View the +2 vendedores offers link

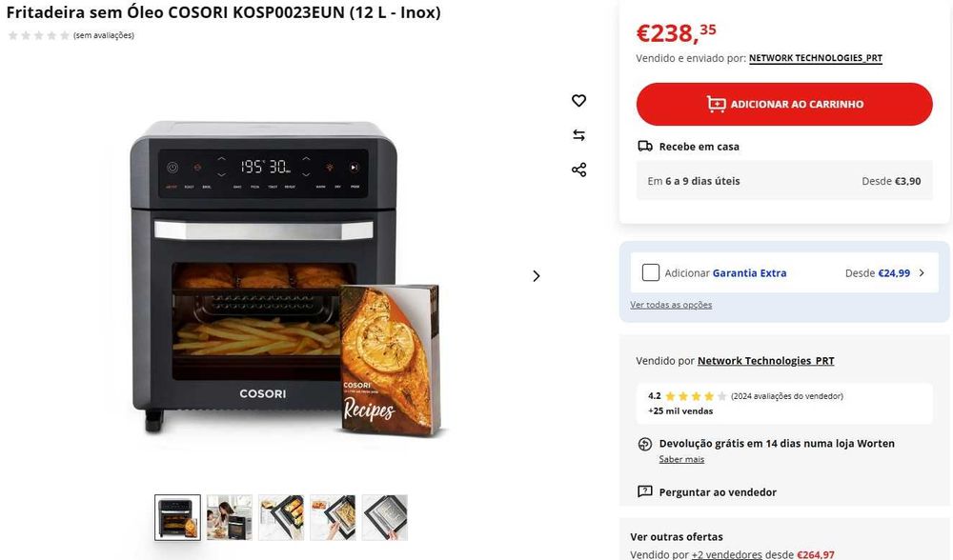pyautogui.click(x=726, y=554)
